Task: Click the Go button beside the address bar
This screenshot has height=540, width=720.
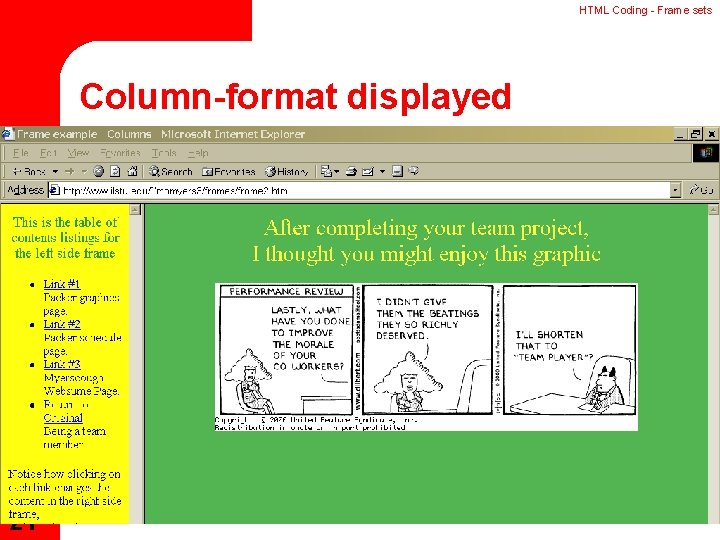Action: [702, 190]
